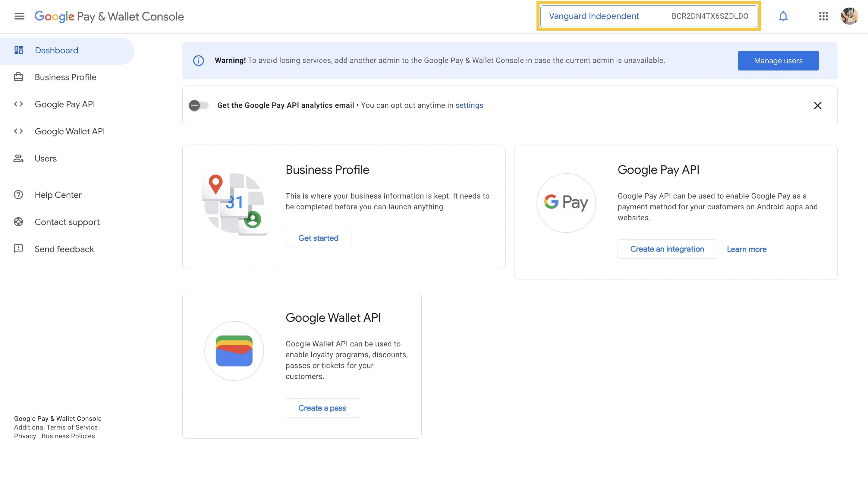
Task: Click the Google Wallet logo icon
Action: (234, 351)
